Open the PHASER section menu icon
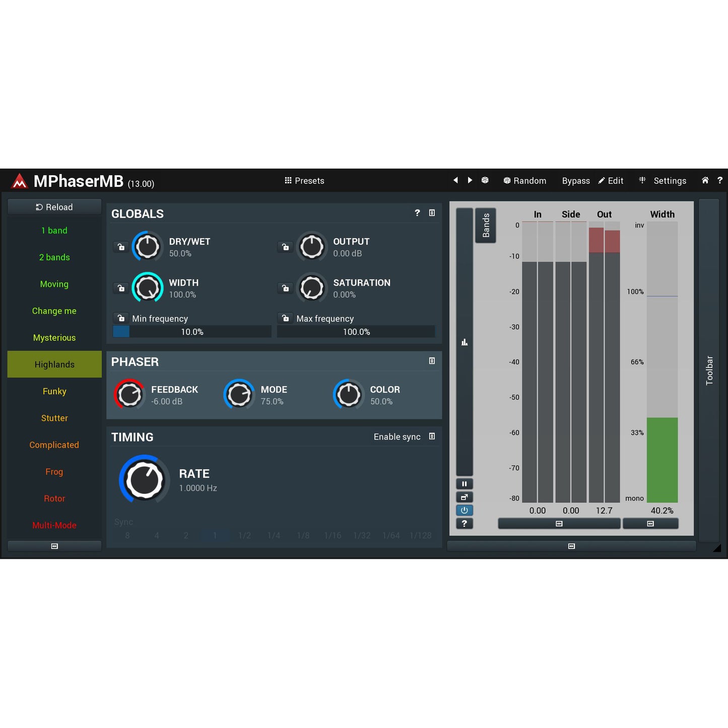The width and height of the screenshot is (728, 728). click(432, 361)
